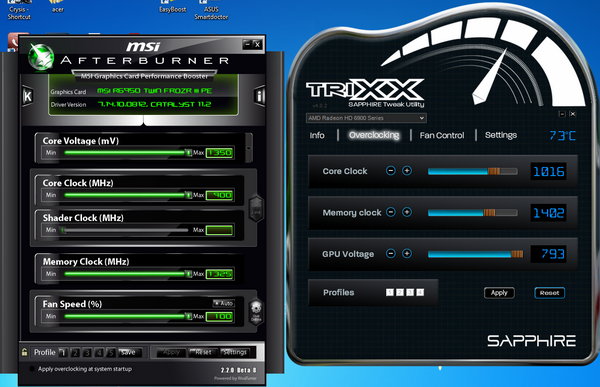Image resolution: width=600 pixels, height=387 pixels.
Task: Select TRIXX profile 3
Action: pyautogui.click(x=410, y=292)
